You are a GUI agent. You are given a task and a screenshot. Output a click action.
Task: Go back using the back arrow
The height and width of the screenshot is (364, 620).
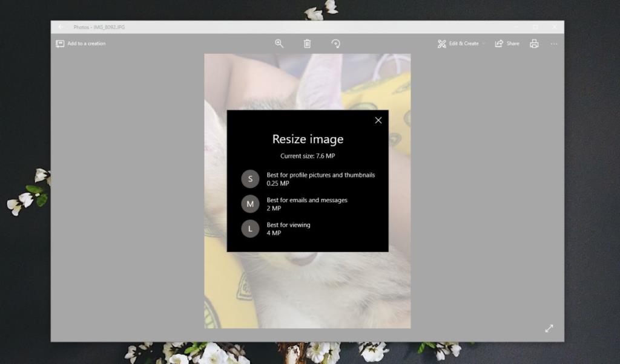(x=59, y=27)
